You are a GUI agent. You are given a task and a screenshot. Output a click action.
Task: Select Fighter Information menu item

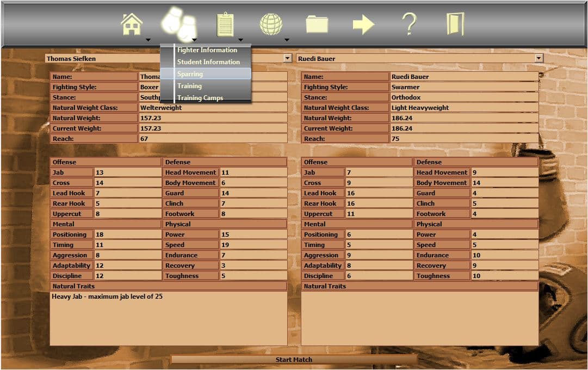207,50
